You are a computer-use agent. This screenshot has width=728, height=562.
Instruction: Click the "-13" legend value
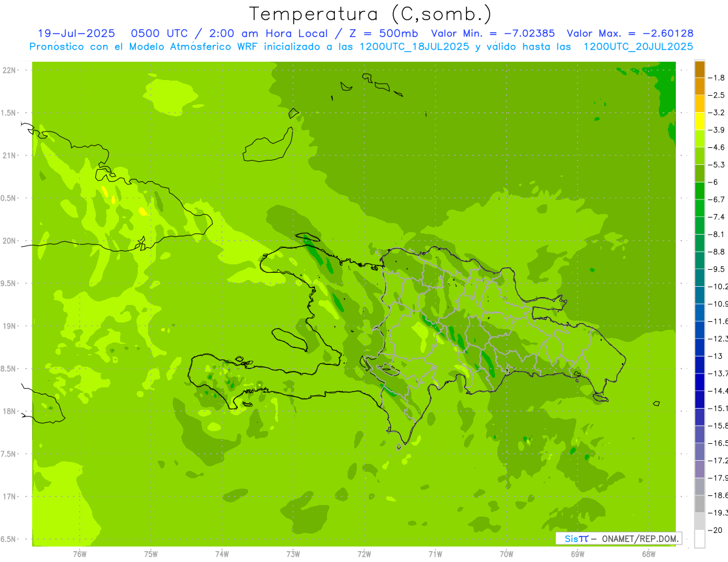(715, 356)
